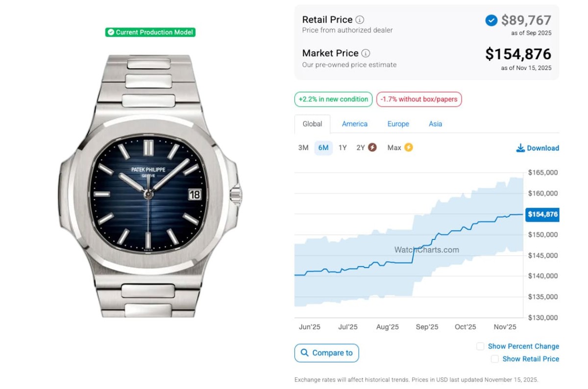The height and width of the screenshot is (389, 588).
Task: Toggle the Show Retail Price checkbox
Action: (x=495, y=359)
